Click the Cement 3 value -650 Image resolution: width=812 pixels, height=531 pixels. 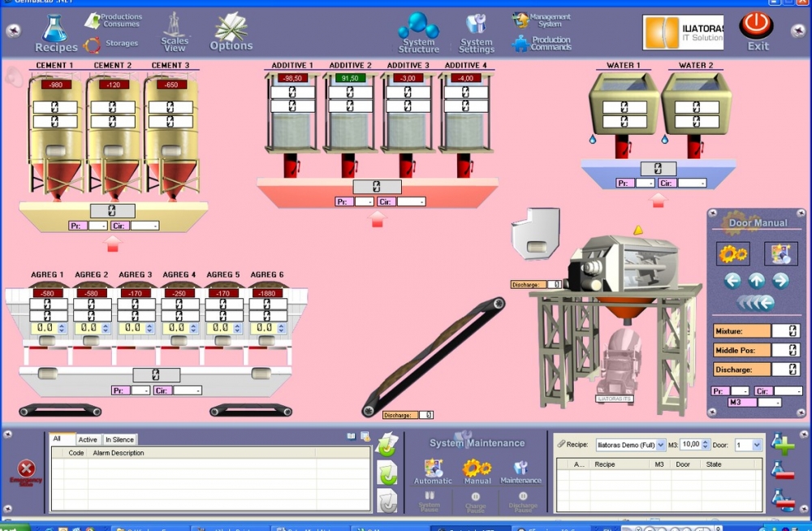pyautogui.click(x=171, y=84)
